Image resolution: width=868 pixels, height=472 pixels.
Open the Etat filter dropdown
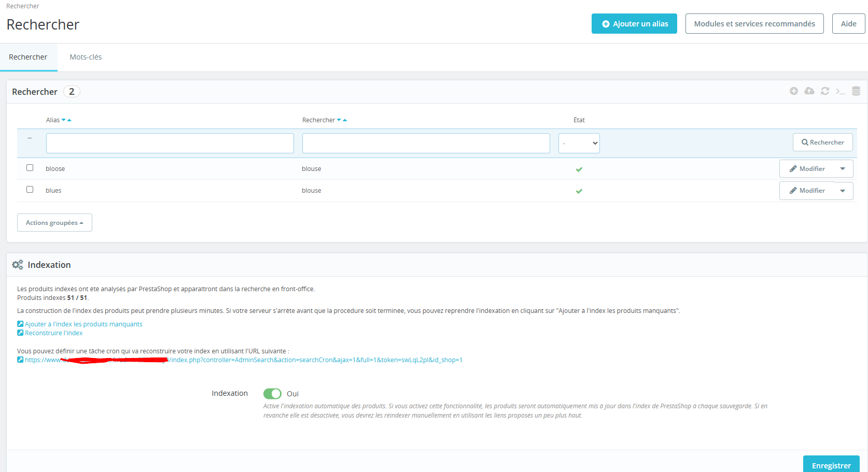coord(579,143)
